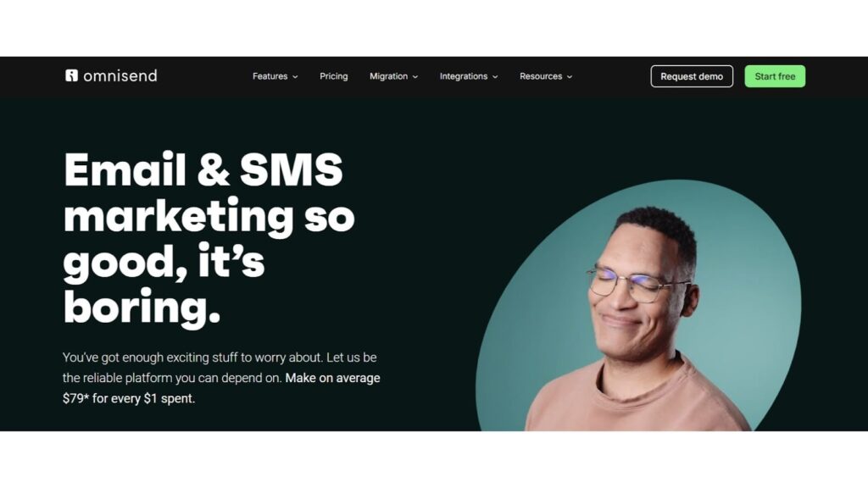Click the omnisend wordmark text
The image size is (868, 488).
pyautogui.click(x=120, y=75)
